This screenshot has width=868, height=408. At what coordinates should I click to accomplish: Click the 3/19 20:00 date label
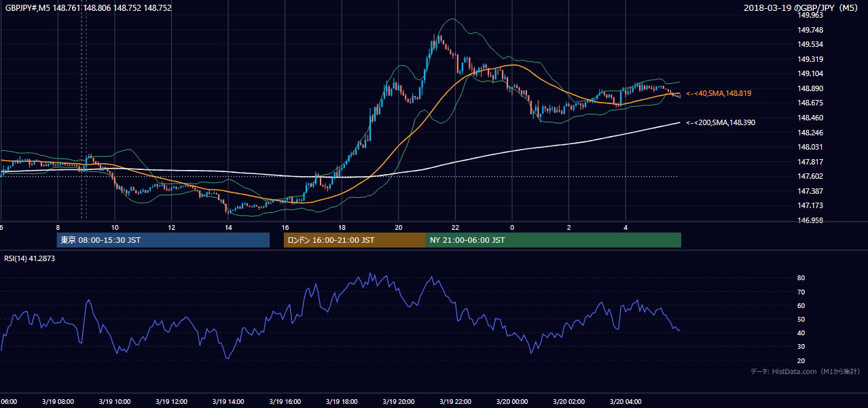(399, 401)
